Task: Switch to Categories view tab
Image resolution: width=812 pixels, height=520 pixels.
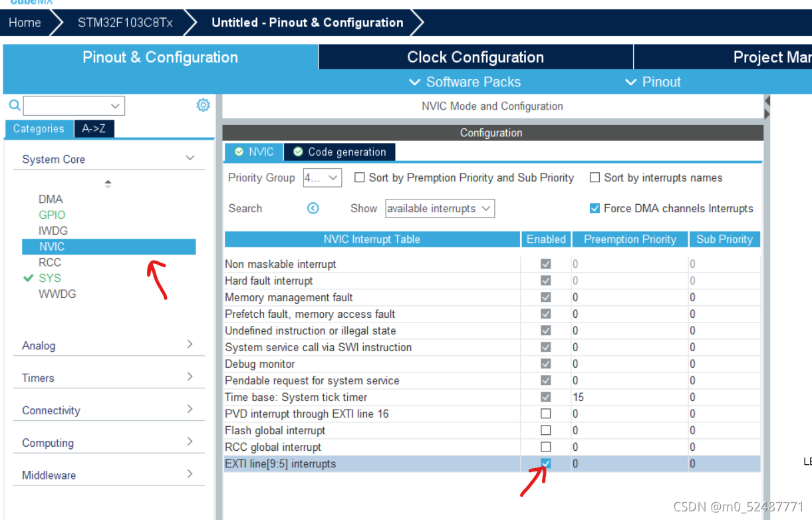Action: [39, 128]
